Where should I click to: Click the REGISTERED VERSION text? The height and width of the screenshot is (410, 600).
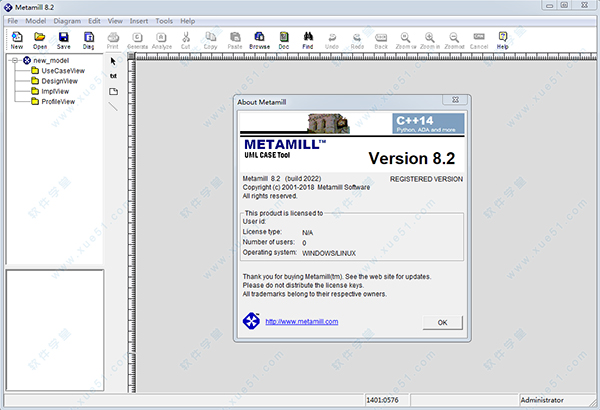426,179
